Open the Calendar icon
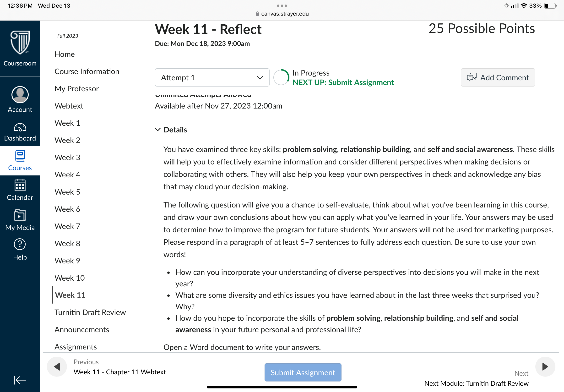 20,185
